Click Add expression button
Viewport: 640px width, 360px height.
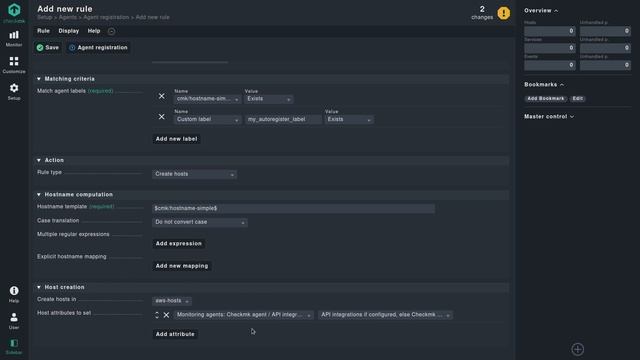click(x=179, y=244)
